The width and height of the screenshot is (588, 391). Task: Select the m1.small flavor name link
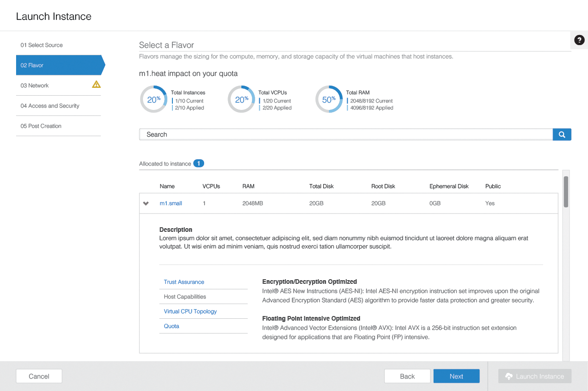(x=171, y=203)
